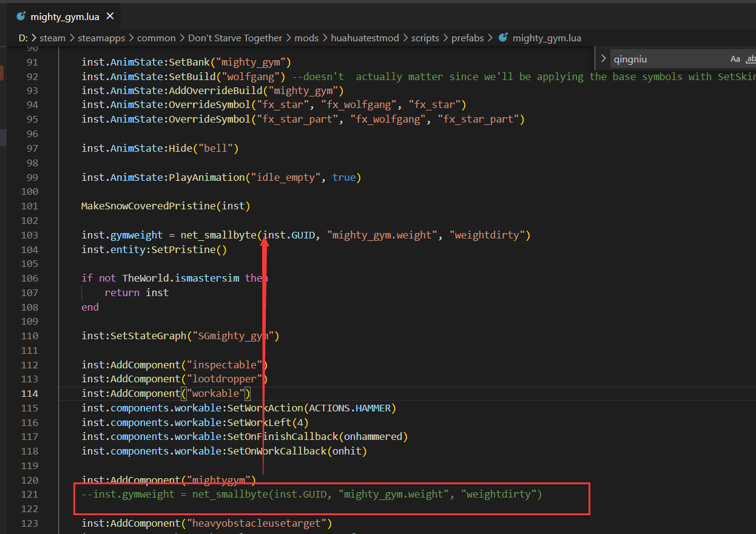Collapse the code block at line 106
This screenshot has width=756, height=534.
(x=49, y=278)
